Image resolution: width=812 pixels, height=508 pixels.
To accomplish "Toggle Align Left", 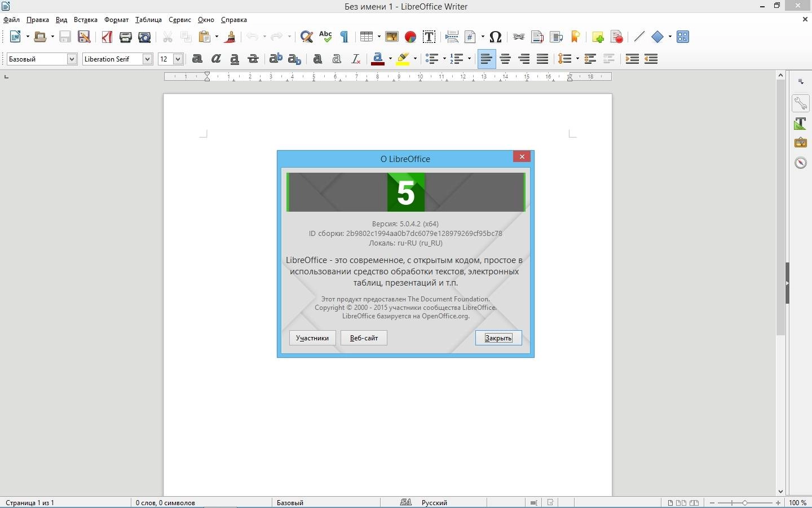I will click(x=487, y=59).
